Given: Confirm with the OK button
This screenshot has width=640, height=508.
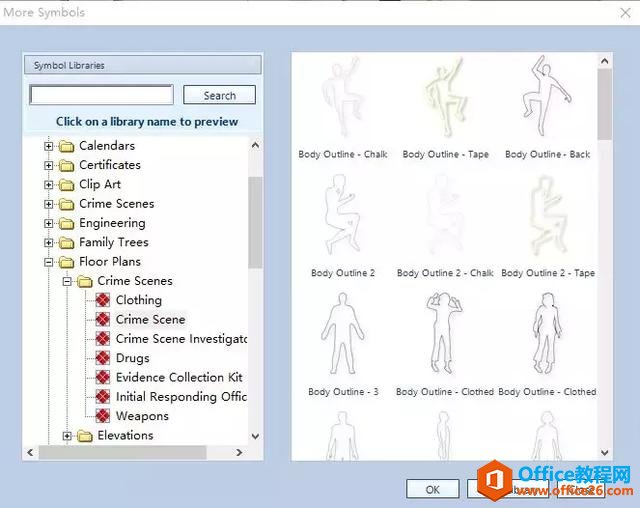Looking at the screenshot, I should [433, 489].
